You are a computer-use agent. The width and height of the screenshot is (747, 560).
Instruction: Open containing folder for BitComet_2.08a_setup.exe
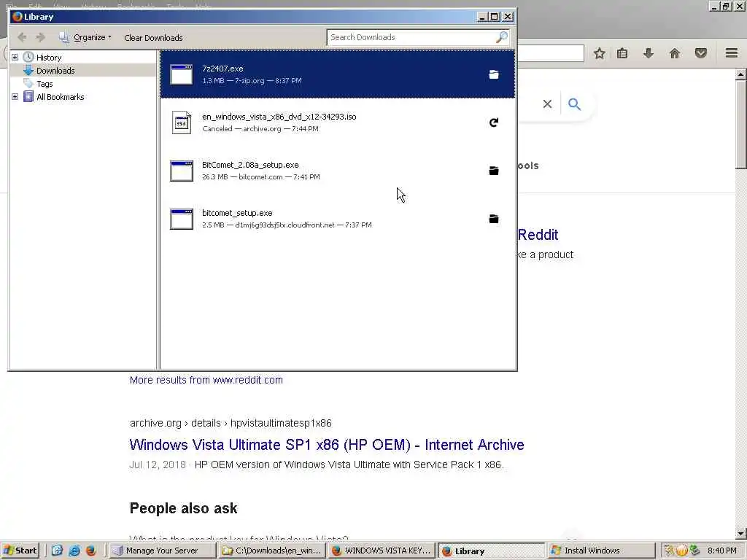click(494, 171)
